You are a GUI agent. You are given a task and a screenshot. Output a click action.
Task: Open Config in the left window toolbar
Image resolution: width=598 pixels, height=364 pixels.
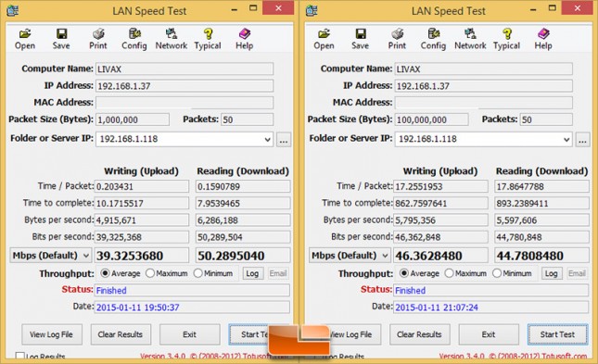click(x=134, y=39)
